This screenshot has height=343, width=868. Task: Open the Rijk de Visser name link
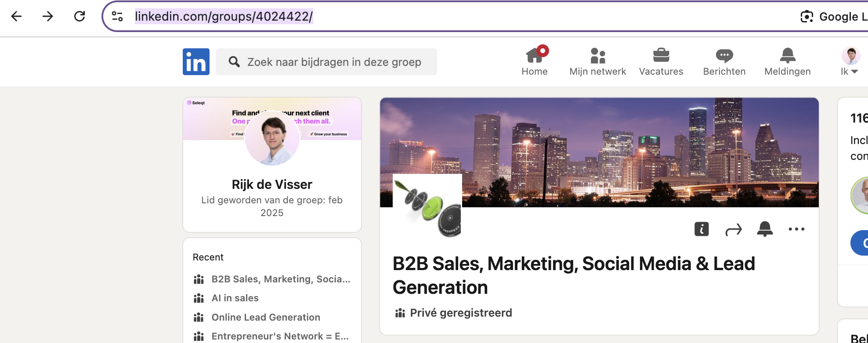point(272,184)
